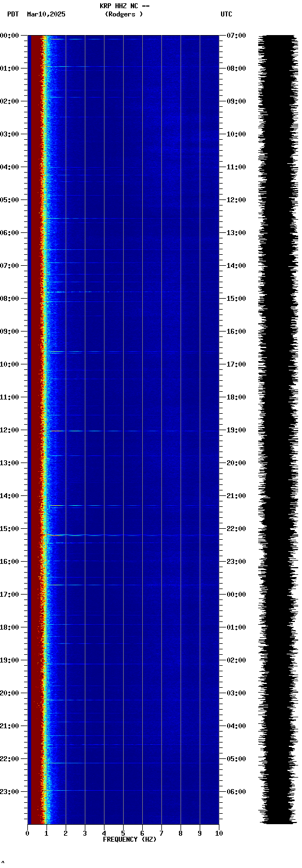The height and width of the screenshot is (868, 302).
Task: Click the 00:00 PDT time label
Action: pyautogui.click(x=9, y=36)
